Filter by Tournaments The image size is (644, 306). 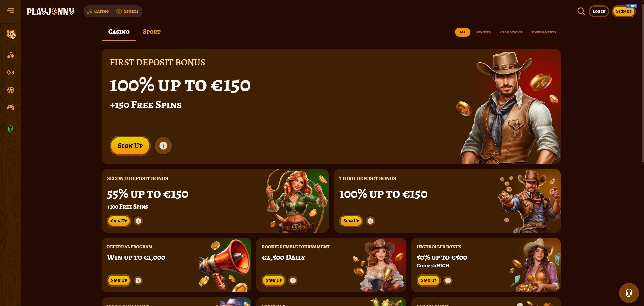(x=543, y=32)
